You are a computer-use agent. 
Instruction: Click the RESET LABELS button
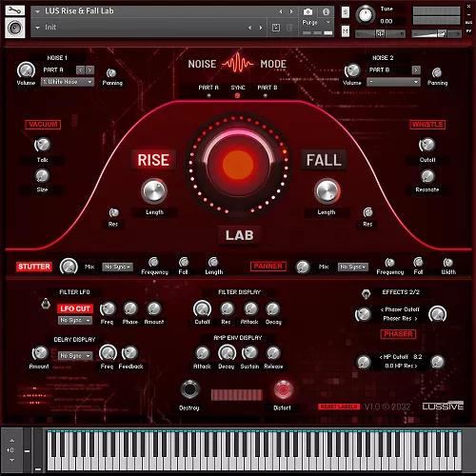click(339, 407)
